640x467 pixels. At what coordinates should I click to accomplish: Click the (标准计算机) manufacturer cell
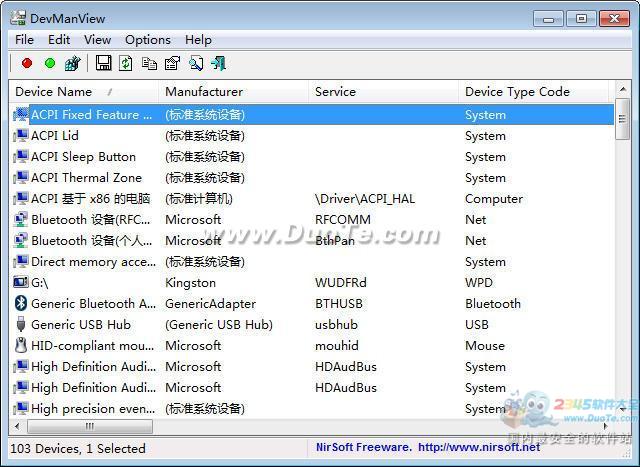pos(199,199)
